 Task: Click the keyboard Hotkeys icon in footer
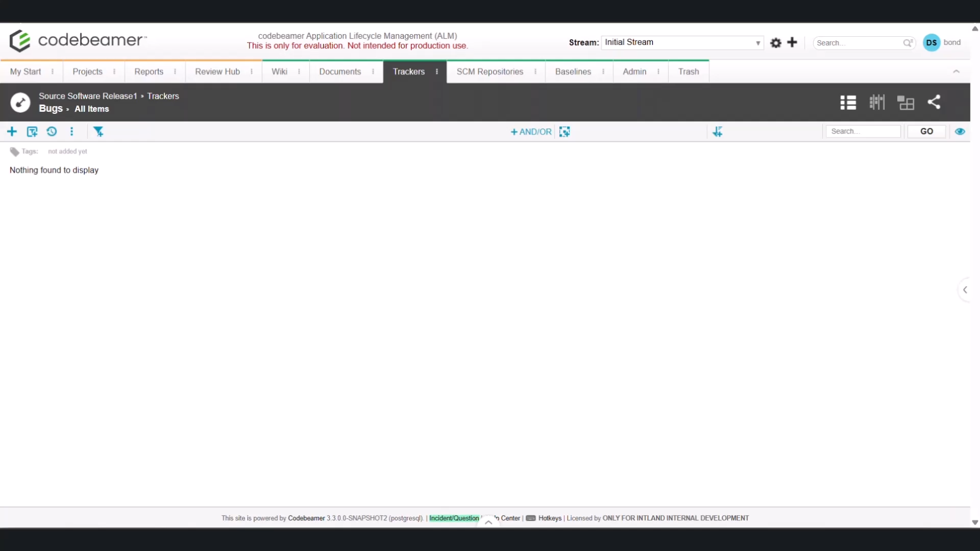(531, 518)
